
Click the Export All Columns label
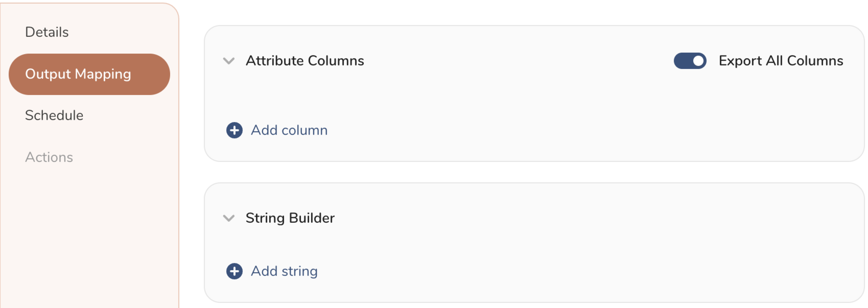[x=781, y=61]
